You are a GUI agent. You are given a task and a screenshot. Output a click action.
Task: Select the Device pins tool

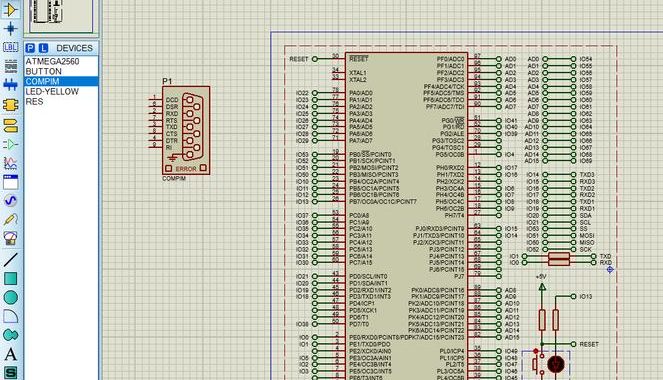(x=10, y=144)
